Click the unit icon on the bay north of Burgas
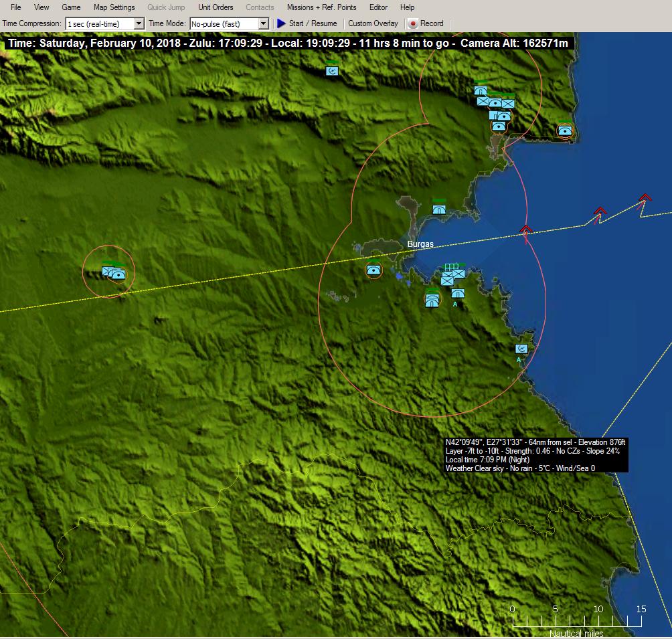 [x=439, y=209]
